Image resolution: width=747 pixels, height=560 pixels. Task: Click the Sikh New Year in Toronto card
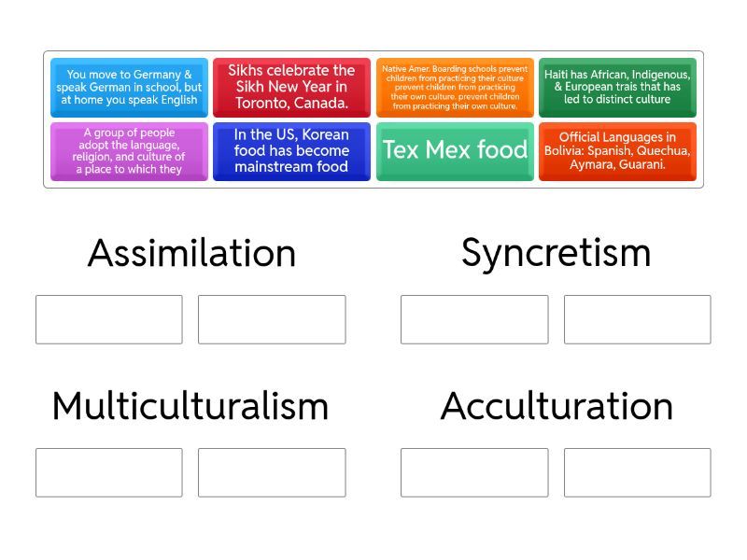291,87
